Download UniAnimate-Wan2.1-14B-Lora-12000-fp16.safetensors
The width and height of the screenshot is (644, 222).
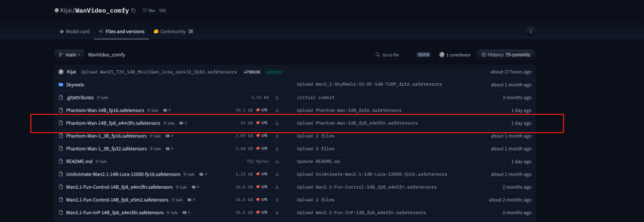(277, 174)
